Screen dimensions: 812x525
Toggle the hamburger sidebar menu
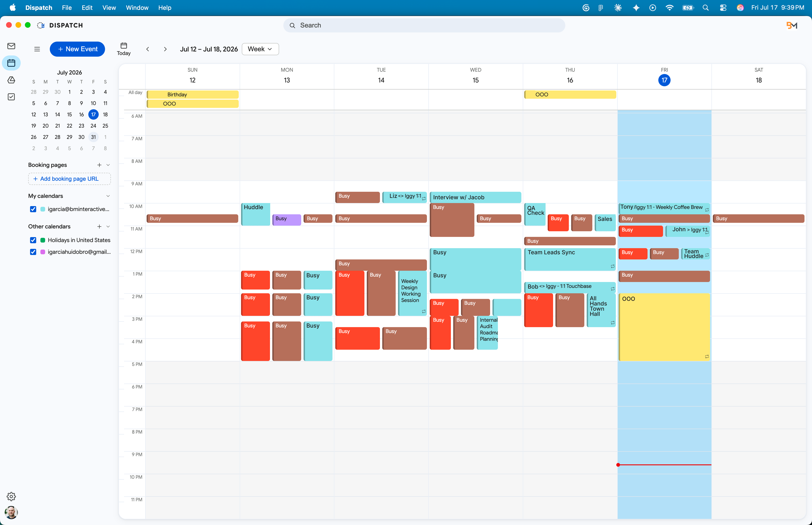[37, 49]
